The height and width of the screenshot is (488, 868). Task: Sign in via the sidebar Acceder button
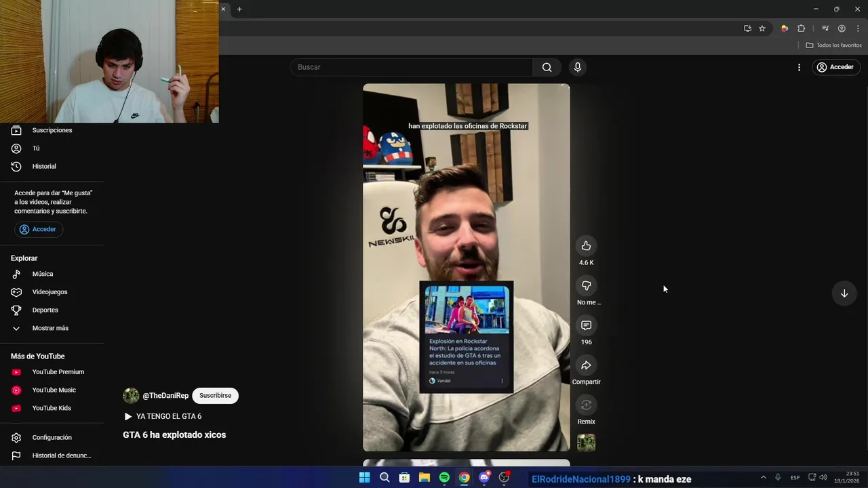39,229
